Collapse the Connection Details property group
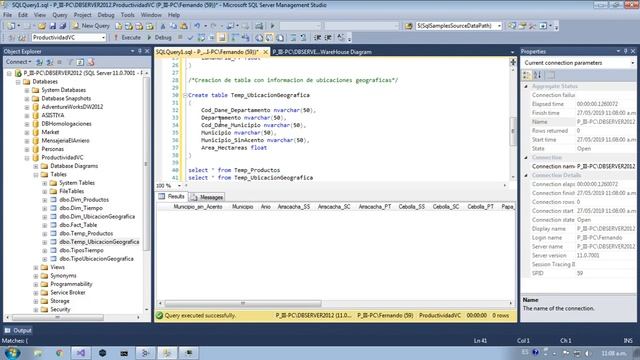 coord(526,175)
